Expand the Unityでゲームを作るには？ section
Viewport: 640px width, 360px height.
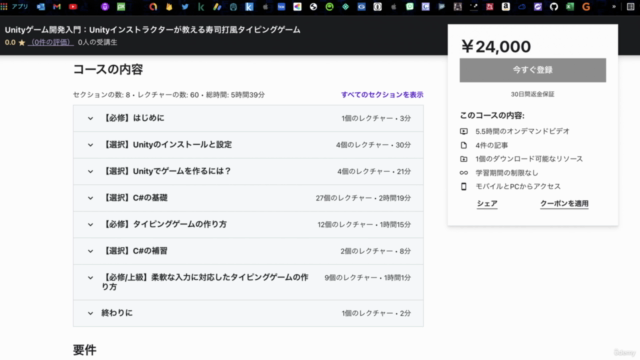click(248, 171)
